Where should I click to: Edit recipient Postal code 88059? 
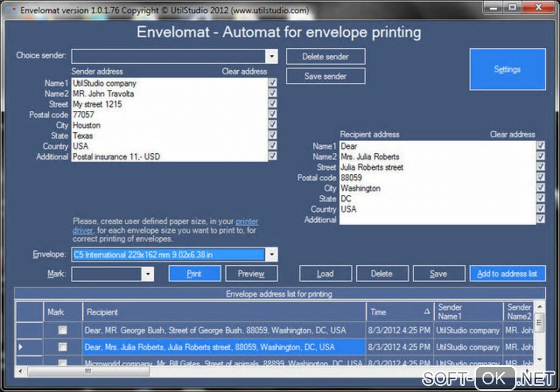tap(438, 177)
